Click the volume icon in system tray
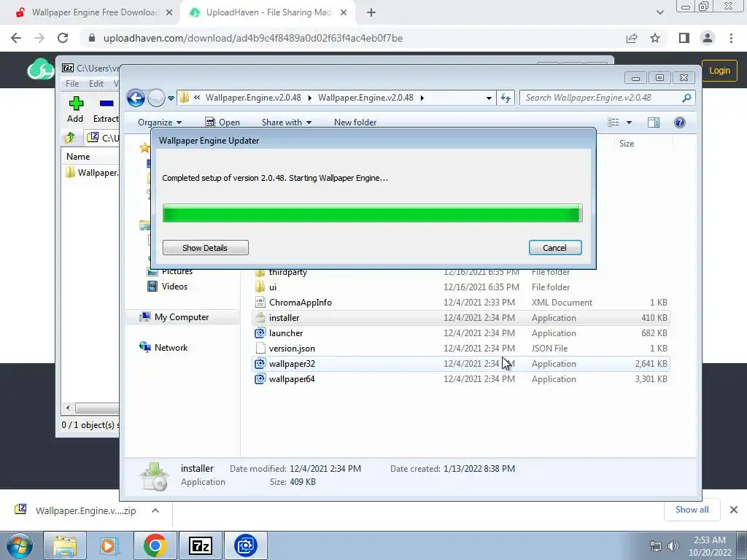This screenshot has height=560, width=747. click(x=673, y=546)
